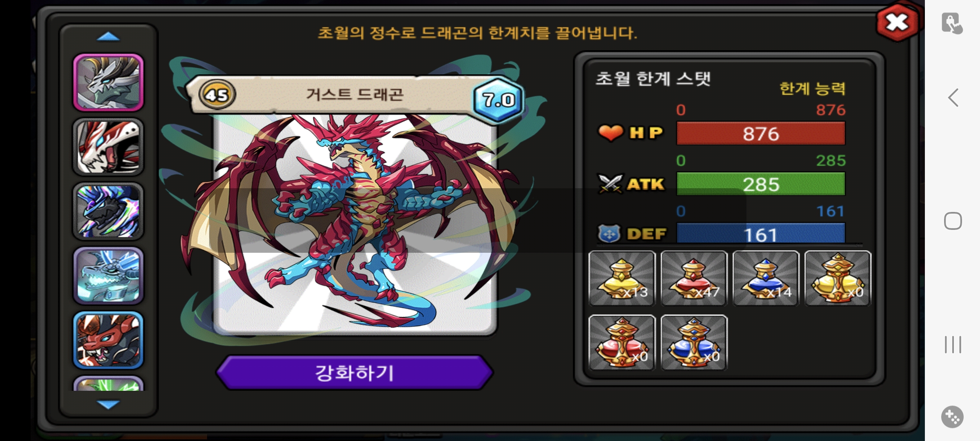Select the large blue essence potion x0
Viewport: 980px width, 441px height.
694,343
